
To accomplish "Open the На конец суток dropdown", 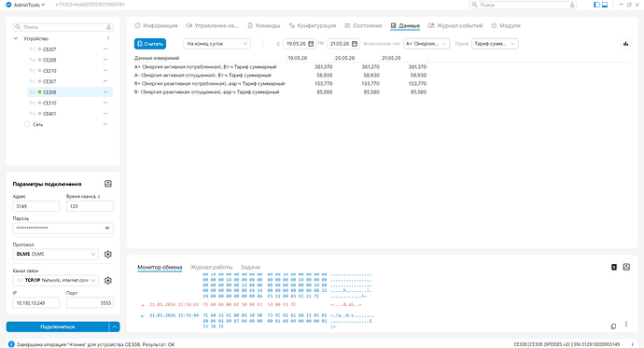I will [x=217, y=44].
